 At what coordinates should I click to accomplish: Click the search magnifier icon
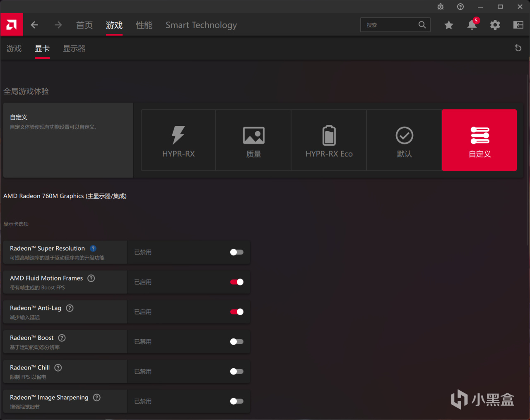coord(422,25)
